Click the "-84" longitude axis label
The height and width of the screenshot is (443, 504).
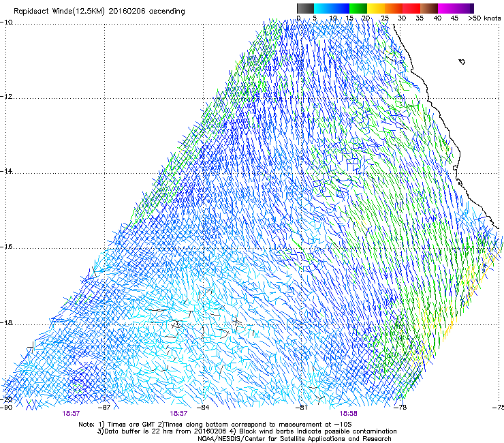203,408
